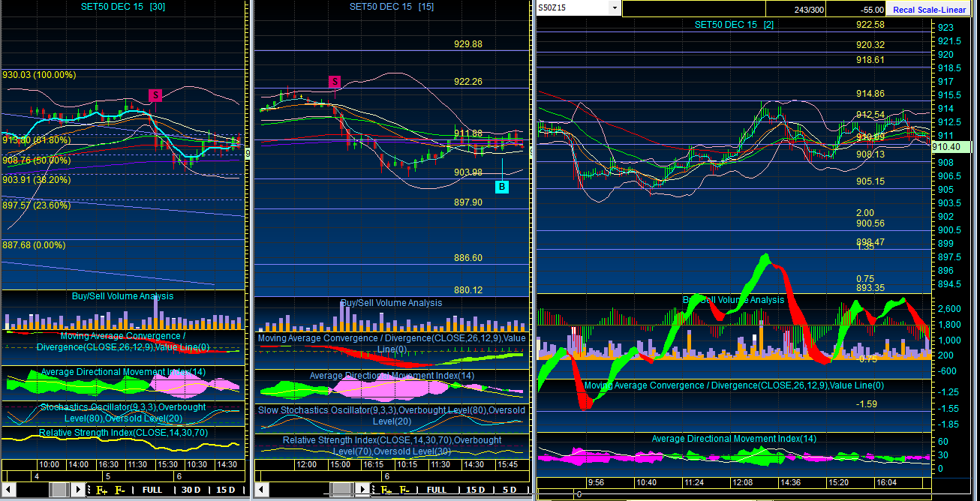Click the SET50 DEC 15 [2] chart title
The height and width of the screenshot is (501, 980).
tap(734, 25)
